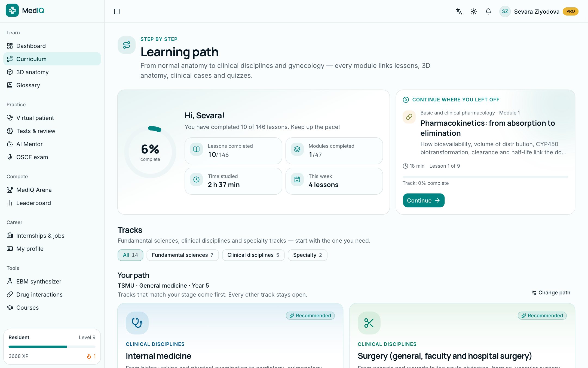Open the Pharmacokinetics lesson title
The height and width of the screenshot is (368, 588).
tap(488, 128)
